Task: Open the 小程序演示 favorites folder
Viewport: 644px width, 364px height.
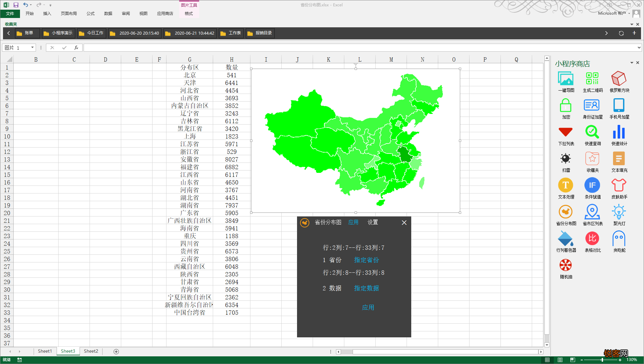Action: (x=58, y=33)
